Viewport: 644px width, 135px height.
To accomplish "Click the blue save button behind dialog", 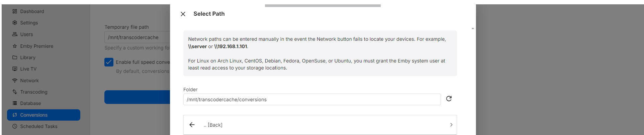I will click(x=137, y=97).
